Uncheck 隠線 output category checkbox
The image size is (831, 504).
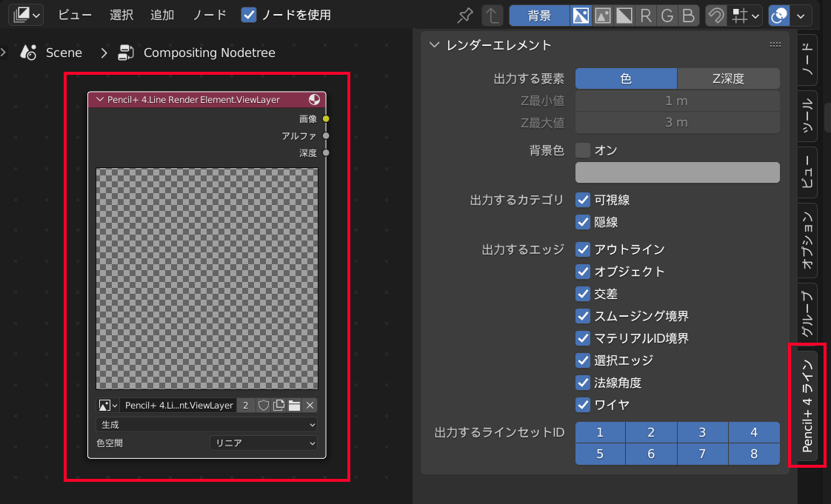[583, 222]
